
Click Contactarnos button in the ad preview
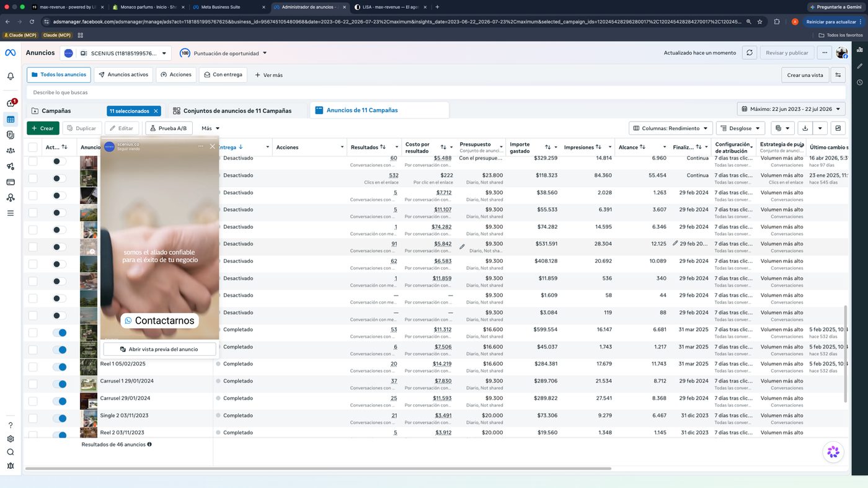click(159, 321)
